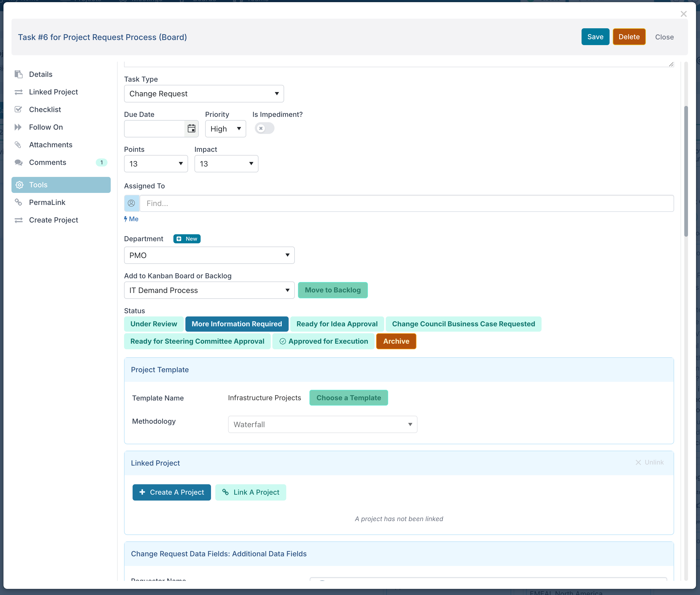Click the Details sidebar icon
Image resolution: width=700 pixels, height=595 pixels.
19,74
